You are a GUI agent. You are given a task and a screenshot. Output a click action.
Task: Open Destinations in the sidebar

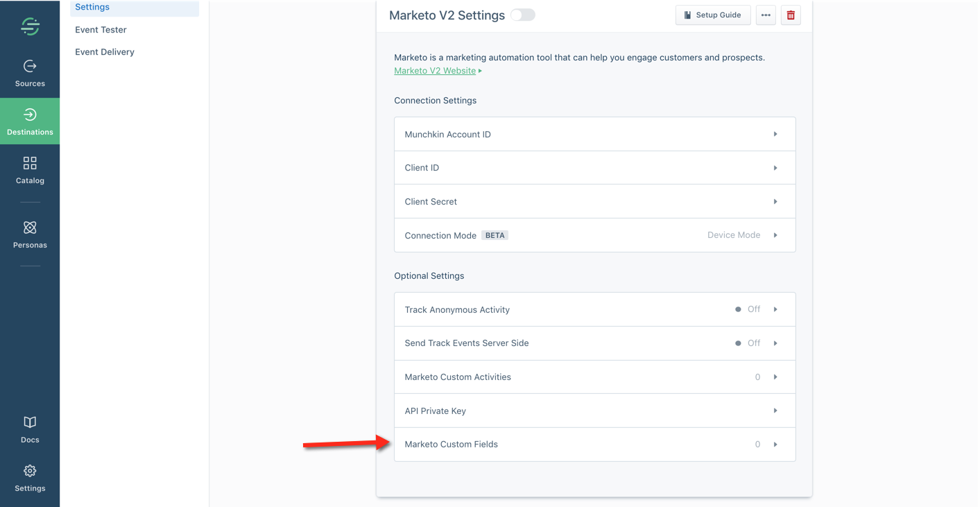coord(30,121)
